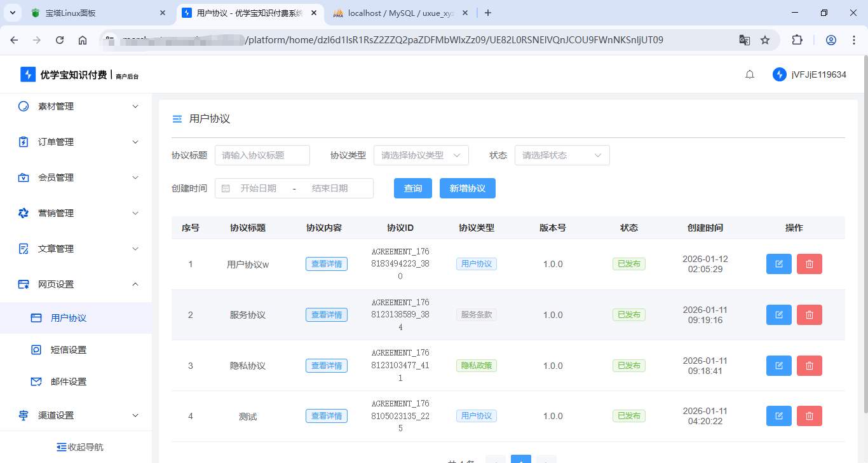
Task: Click the Google Translate icon in address bar
Action: click(x=744, y=40)
